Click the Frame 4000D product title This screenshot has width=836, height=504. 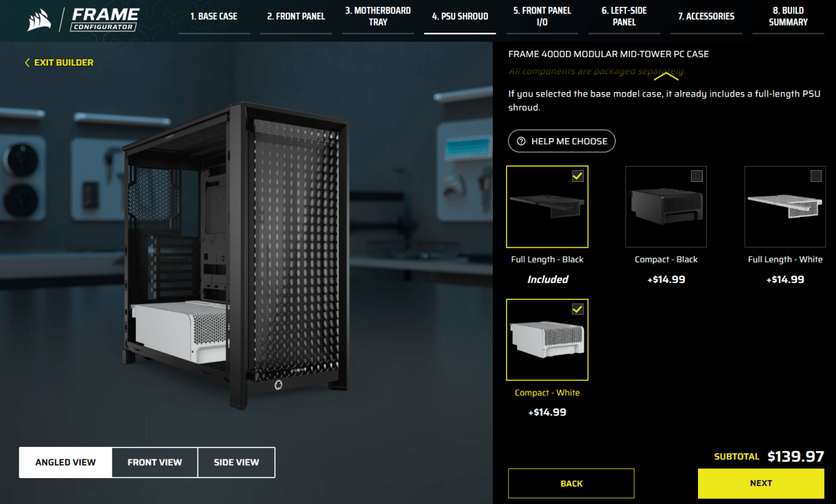point(608,54)
